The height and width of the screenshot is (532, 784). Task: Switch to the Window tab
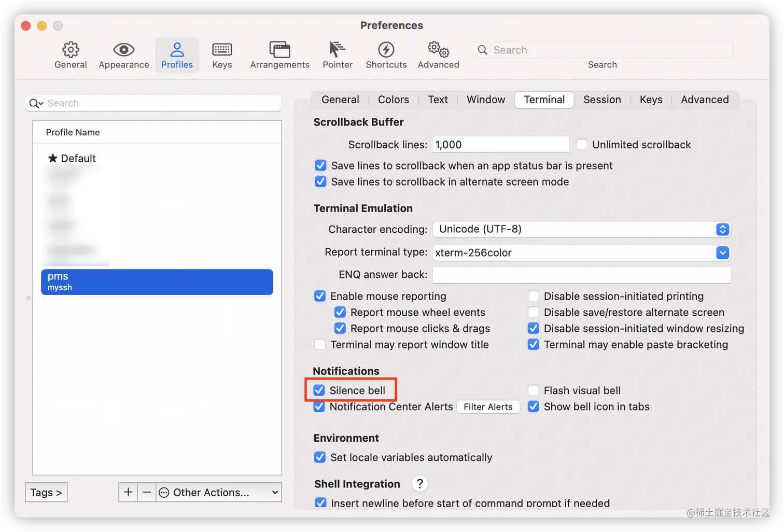point(486,100)
